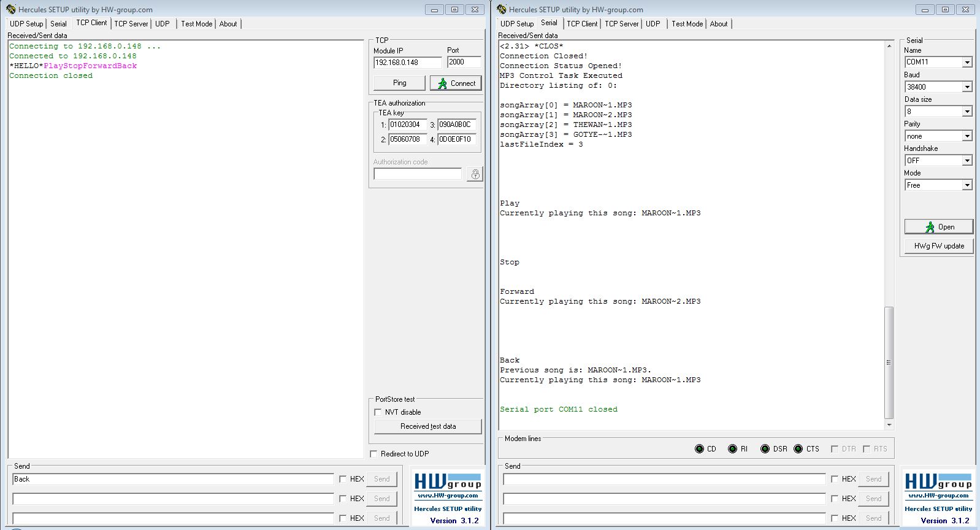Click 'MP3 Control Task Executed' log line
Screen dimensions: 980x530
tap(561, 75)
